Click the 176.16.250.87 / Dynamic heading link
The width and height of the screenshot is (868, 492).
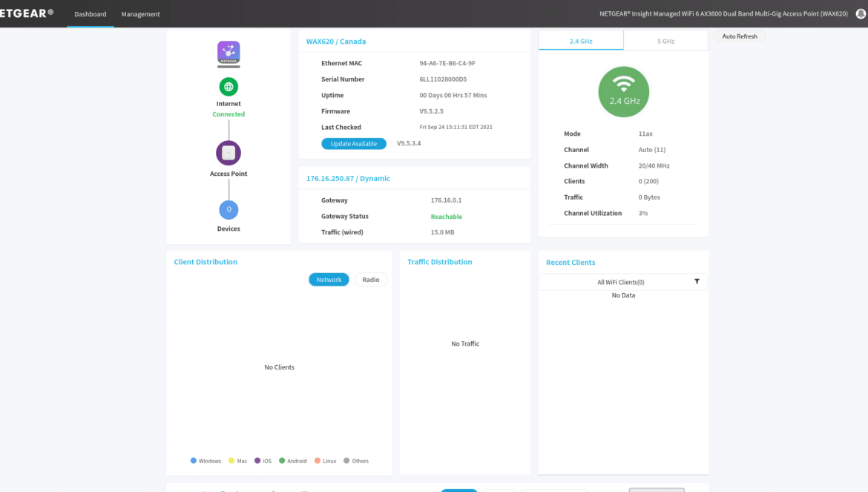348,178
